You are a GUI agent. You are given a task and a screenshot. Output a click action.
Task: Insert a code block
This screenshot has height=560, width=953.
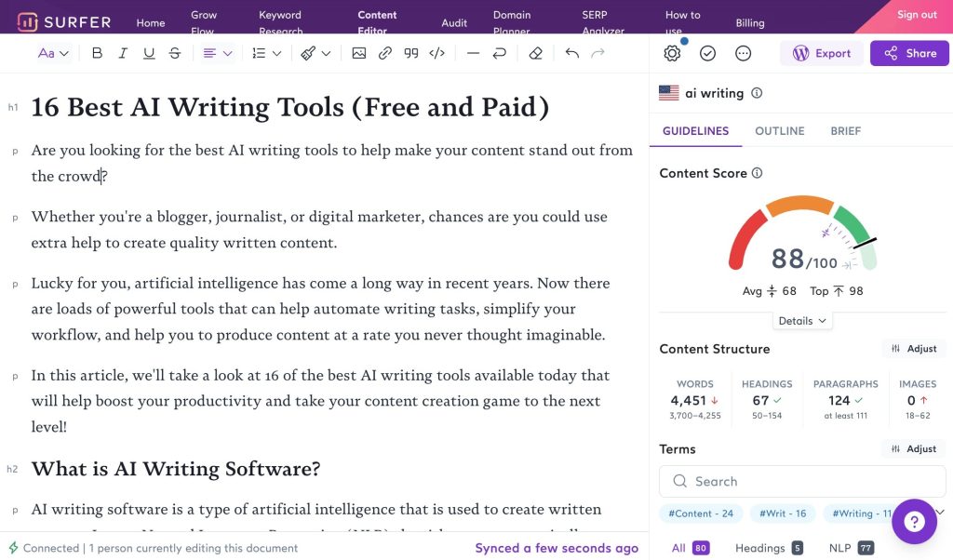[x=436, y=53]
